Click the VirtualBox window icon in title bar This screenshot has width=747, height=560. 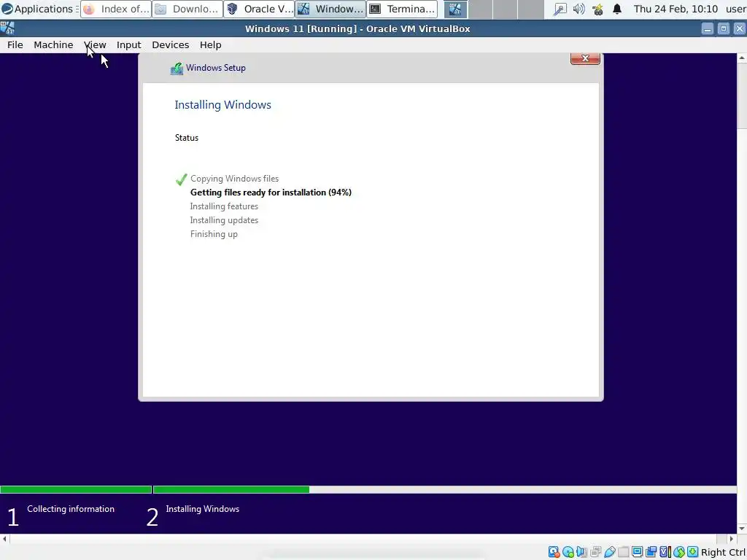click(x=7, y=28)
